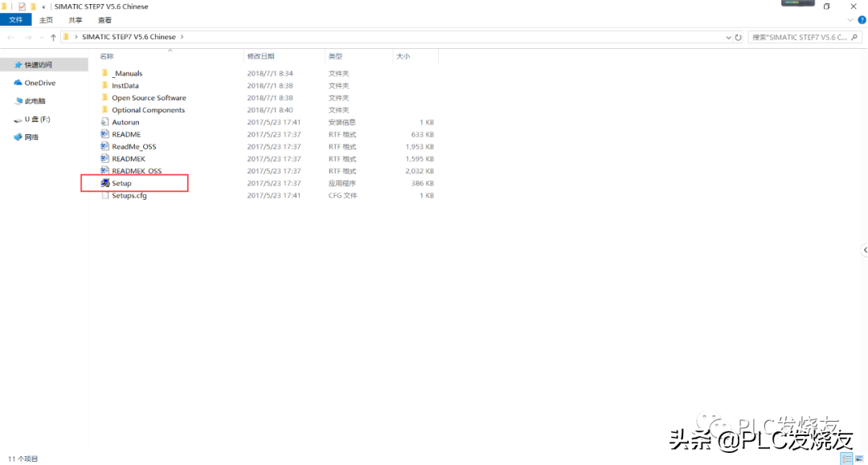Click the _Manuals folder icon
The width and height of the screenshot is (868, 465).
click(x=104, y=73)
